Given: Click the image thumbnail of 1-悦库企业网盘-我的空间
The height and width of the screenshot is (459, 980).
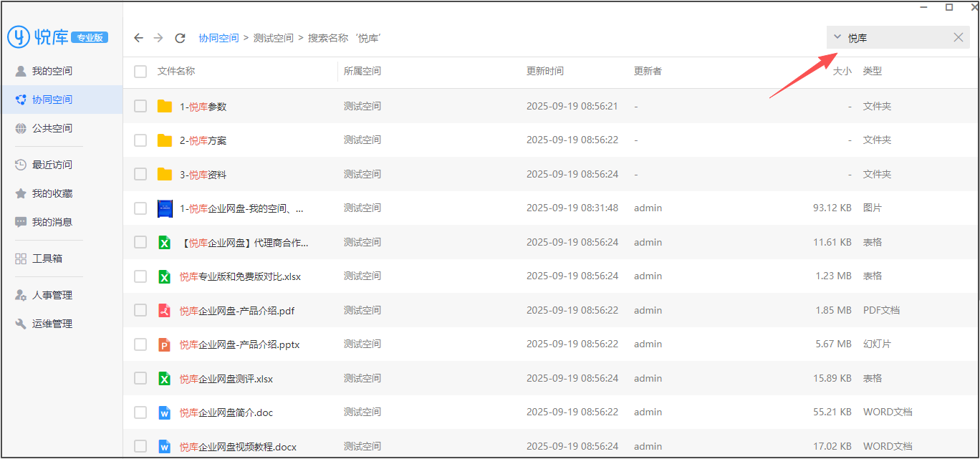Looking at the screenshot, I should (165, 208).
